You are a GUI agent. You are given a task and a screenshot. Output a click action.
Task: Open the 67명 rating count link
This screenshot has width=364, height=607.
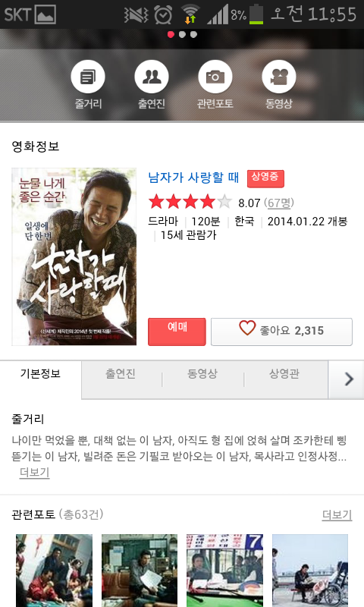(x=279, y=203)
